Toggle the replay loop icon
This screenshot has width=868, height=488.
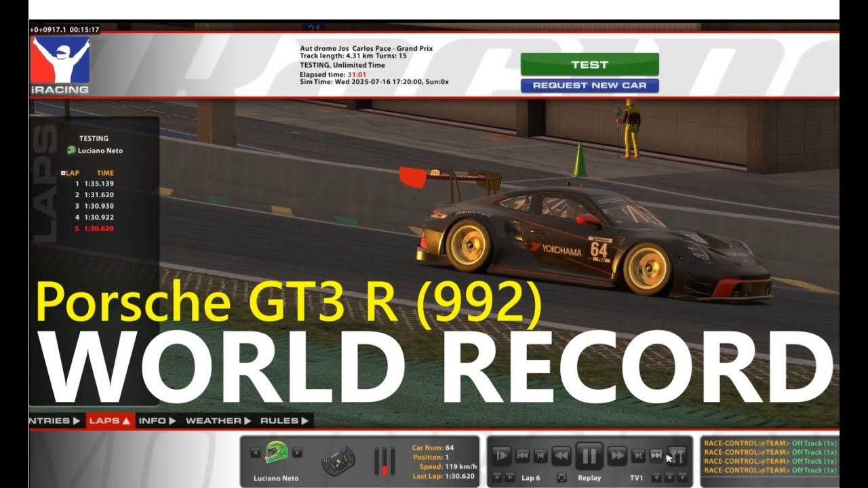pos(561,478)
